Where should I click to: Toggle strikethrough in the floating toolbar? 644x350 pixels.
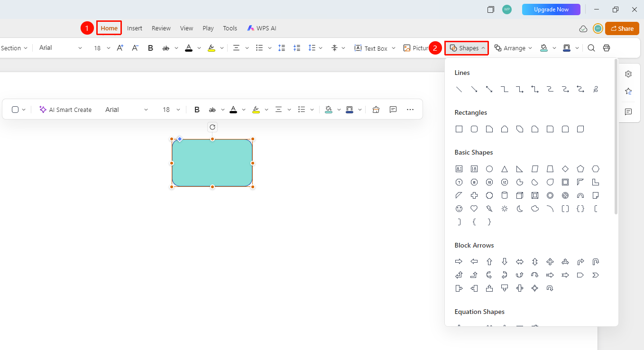212,110
